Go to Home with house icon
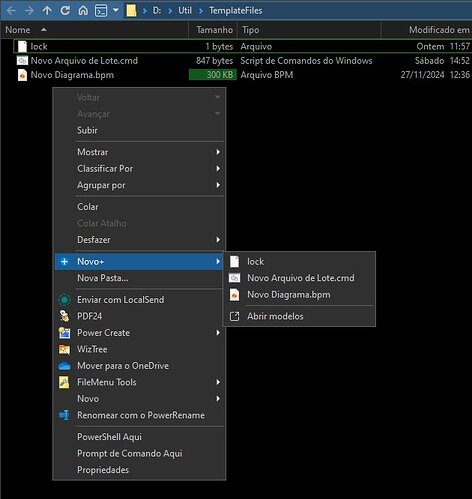The image size is (472, 499). 83,11
